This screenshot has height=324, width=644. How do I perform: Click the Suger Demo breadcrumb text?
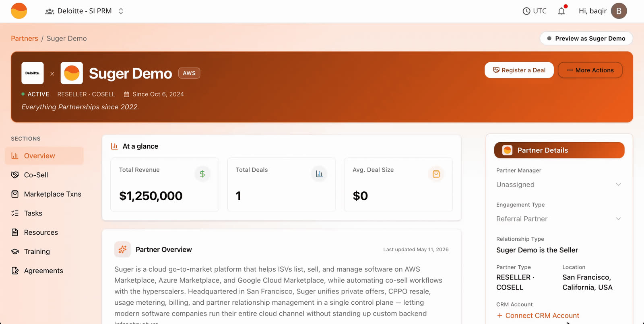(66, 39)
